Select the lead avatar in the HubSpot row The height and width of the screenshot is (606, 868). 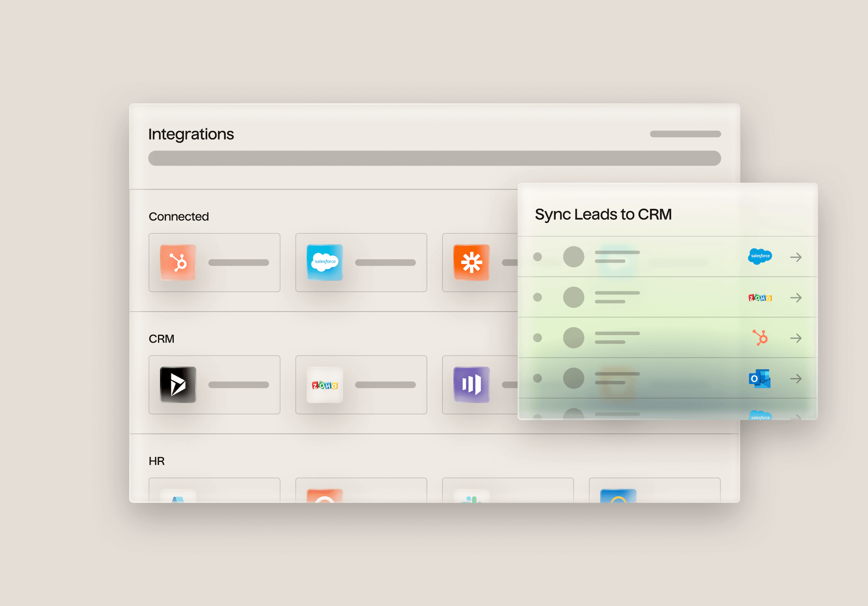pyautogui.click(x=573, y=338)
